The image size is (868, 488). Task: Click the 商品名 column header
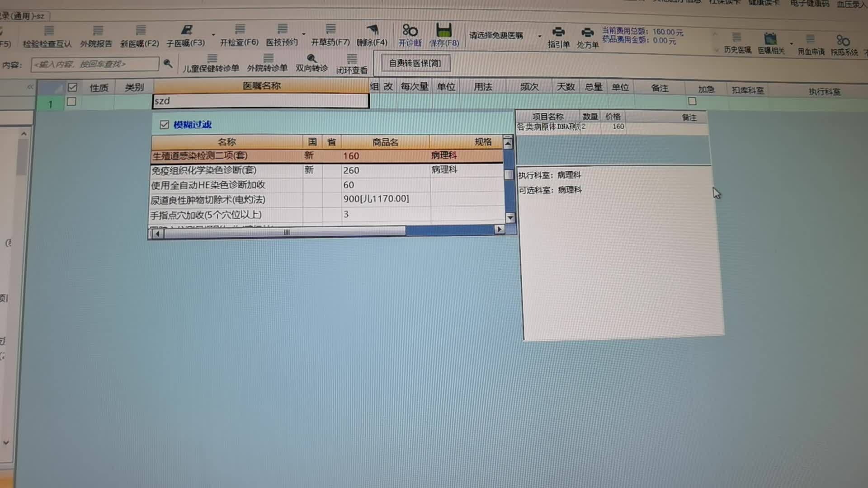(x=385, y=142)
